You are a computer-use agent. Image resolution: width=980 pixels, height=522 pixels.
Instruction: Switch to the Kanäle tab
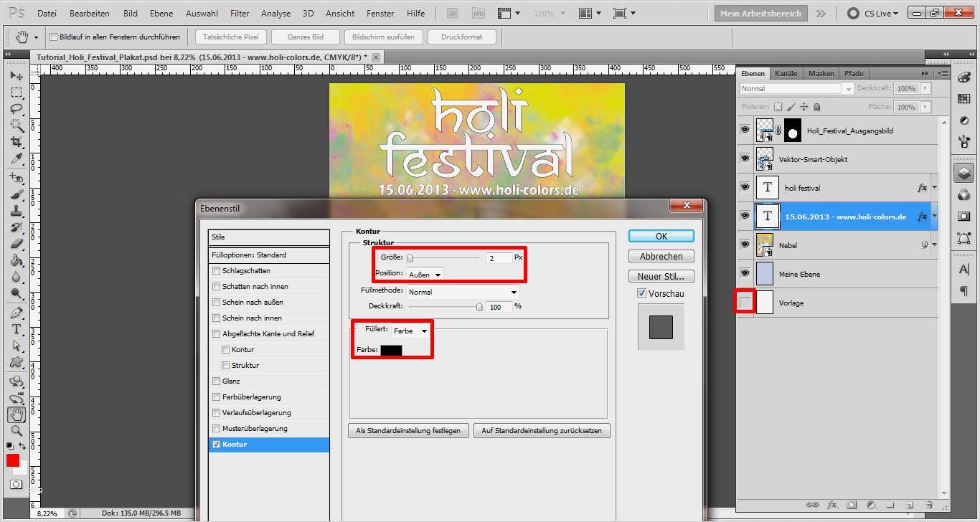coord(786,73)
